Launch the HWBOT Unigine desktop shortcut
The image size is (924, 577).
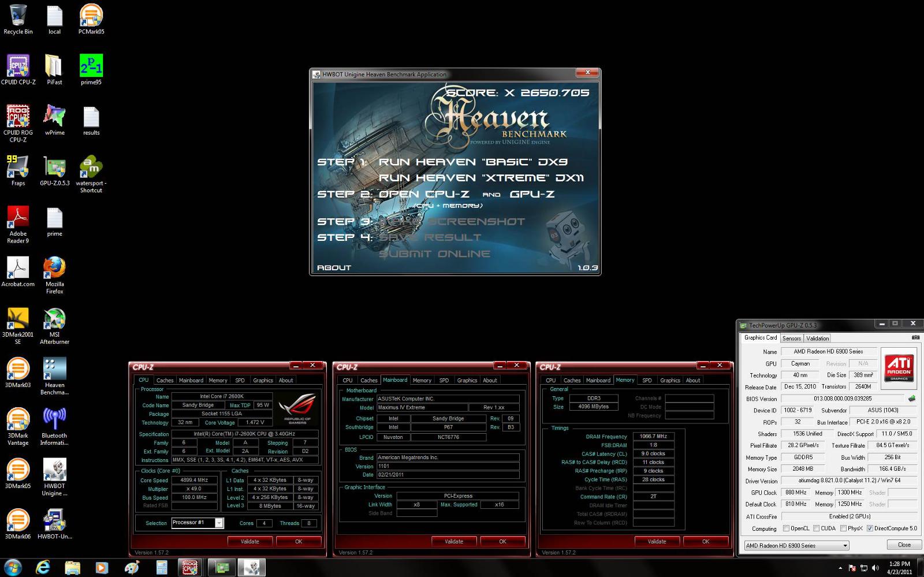click(54, 477)
